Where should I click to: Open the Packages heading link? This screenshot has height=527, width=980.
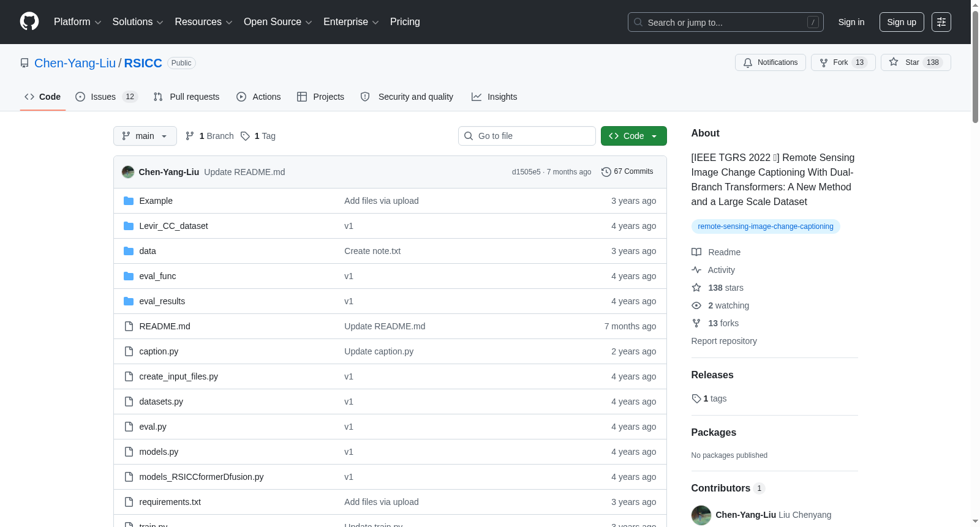click(x=714, y=432)
